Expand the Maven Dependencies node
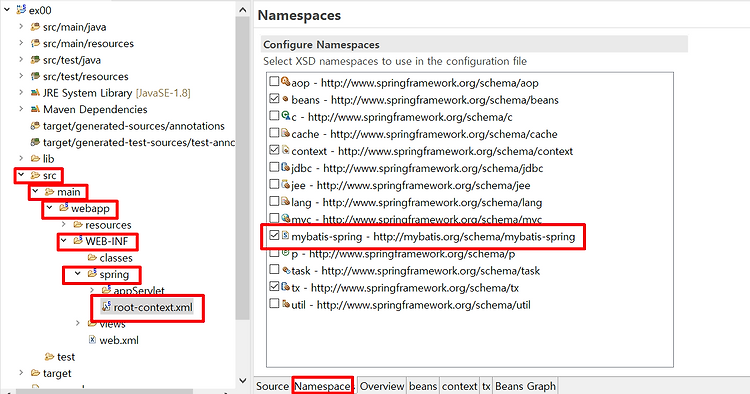Viewport: 750px width, 394px height. click(x=21, y=109)
